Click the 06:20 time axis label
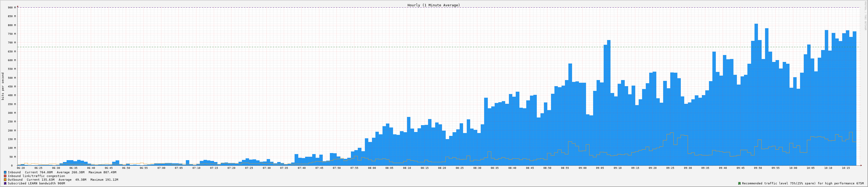Viewport: 868px width, 187px height. (21, 168)
